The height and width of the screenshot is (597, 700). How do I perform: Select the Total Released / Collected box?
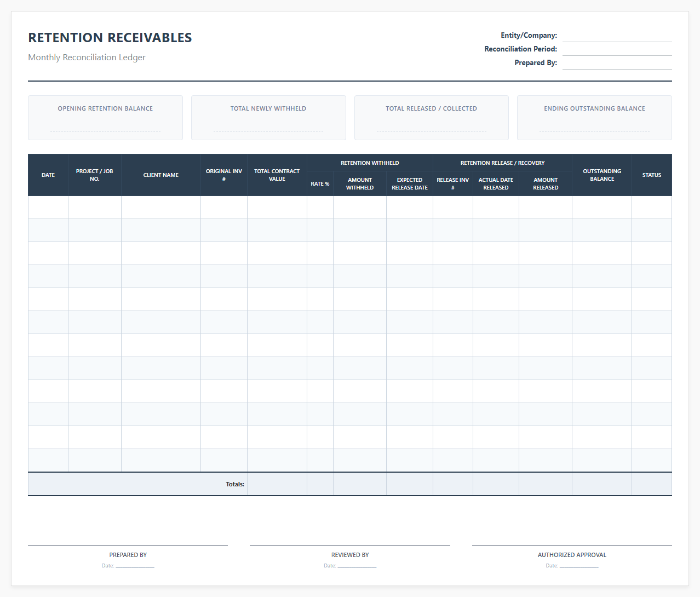pyautogui.click(x=432, y=118)
